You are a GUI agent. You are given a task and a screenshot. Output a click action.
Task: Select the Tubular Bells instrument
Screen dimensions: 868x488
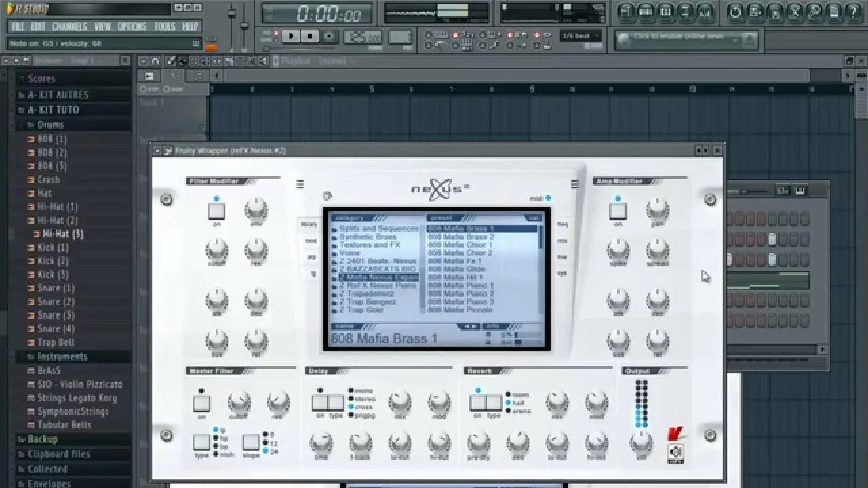(x=64, y=425)
